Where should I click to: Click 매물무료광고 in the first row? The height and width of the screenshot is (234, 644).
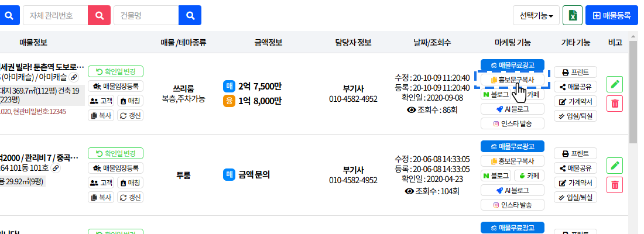click(513, 65)
